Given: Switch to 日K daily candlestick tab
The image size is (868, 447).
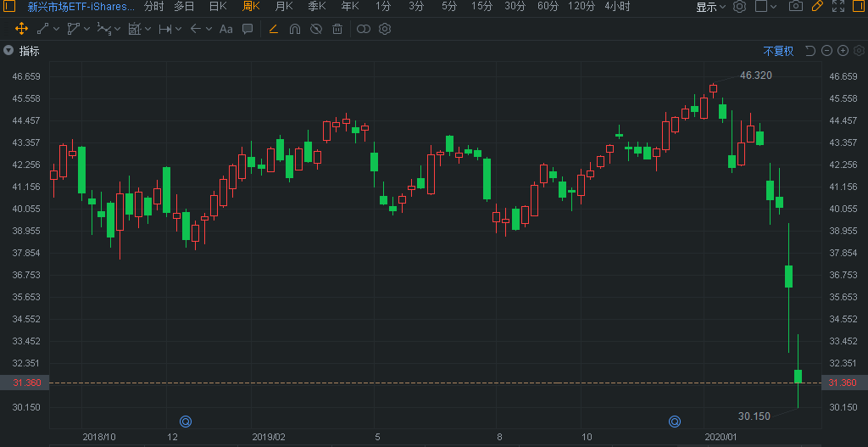Looking at the screenshot, I should pos(218,7).
